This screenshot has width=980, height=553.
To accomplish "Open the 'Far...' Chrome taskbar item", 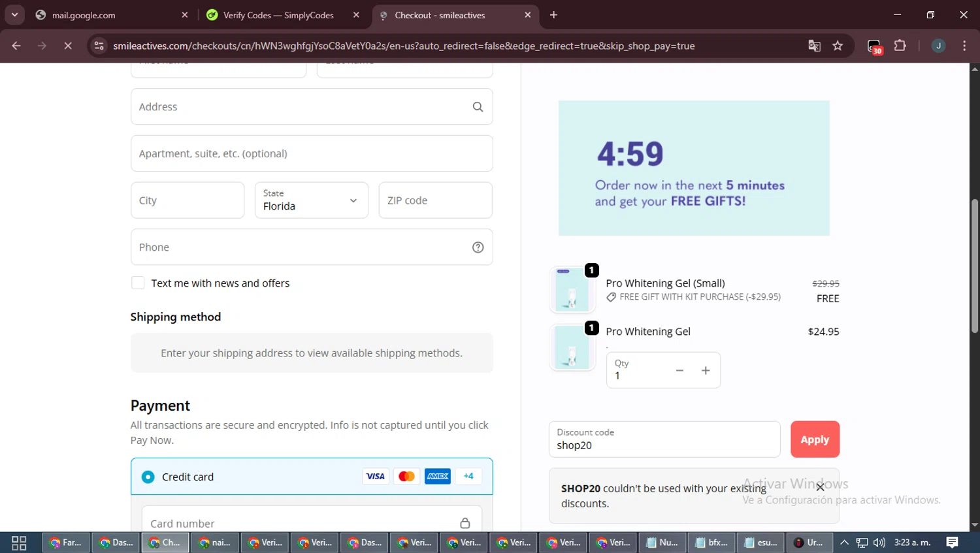I will click(x=66, y=543).
